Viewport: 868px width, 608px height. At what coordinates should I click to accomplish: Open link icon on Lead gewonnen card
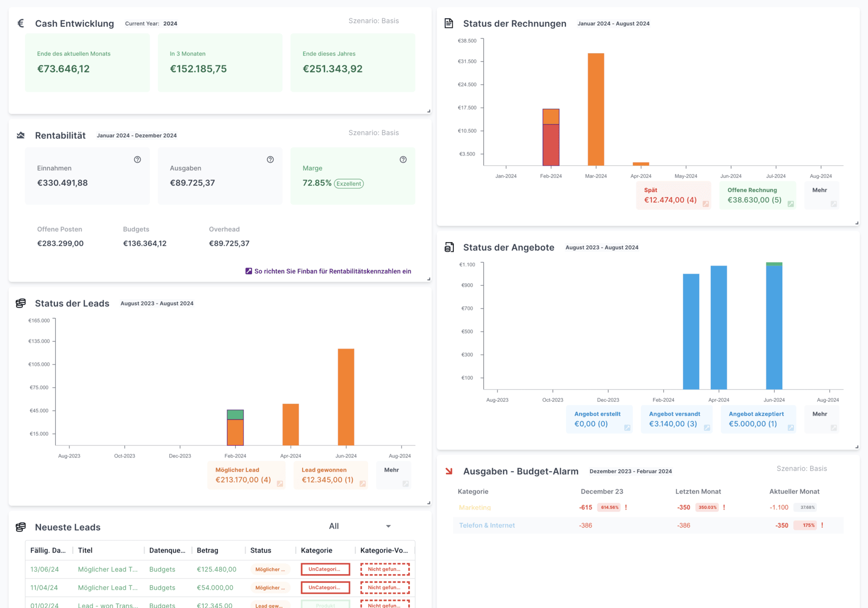click(x=363, y=484)
